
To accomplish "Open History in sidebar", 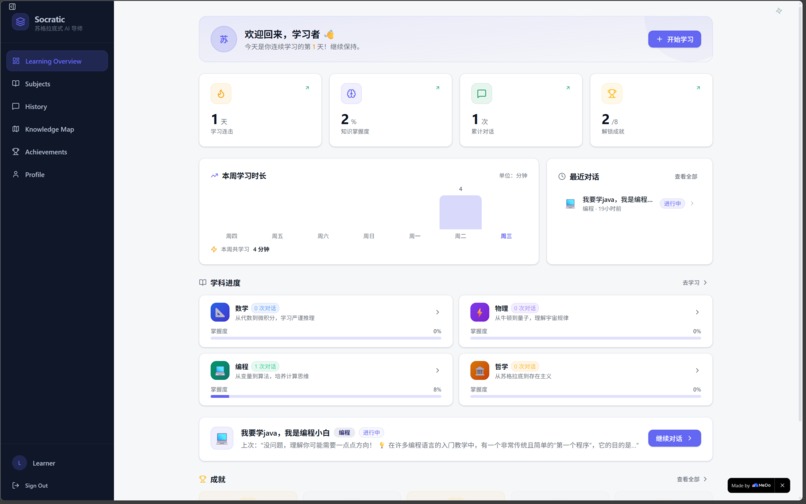I will pyautogui.click(x=57, y=106).
